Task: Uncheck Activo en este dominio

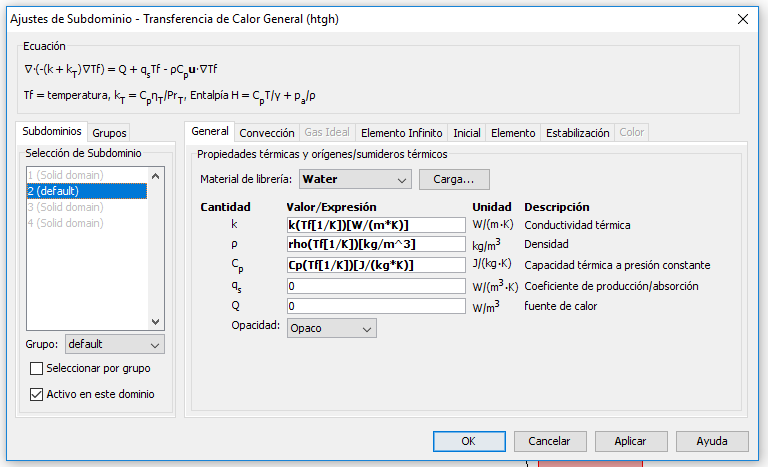Action: pyautogui.click(x=36, y=394)
